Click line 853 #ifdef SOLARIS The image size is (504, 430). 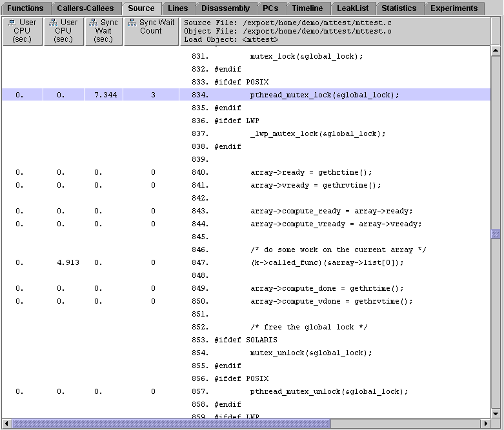(x=246, y=340)
